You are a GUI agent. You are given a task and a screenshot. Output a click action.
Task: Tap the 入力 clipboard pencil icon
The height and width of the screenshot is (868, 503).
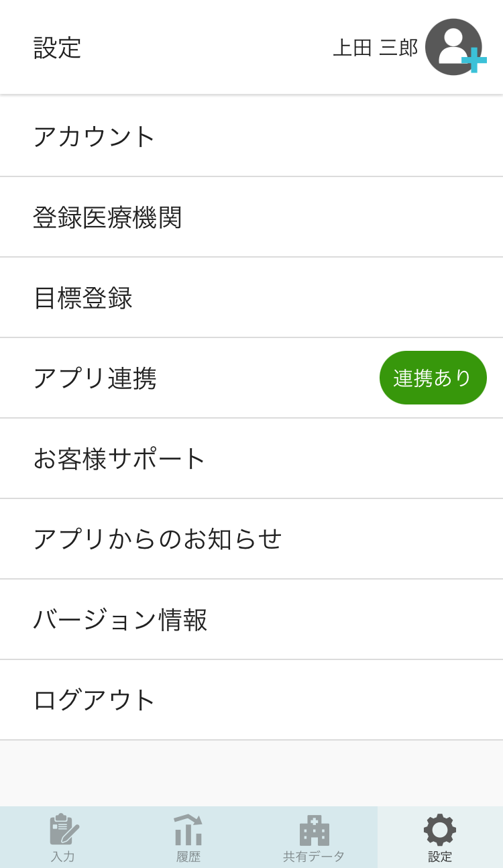64,830
